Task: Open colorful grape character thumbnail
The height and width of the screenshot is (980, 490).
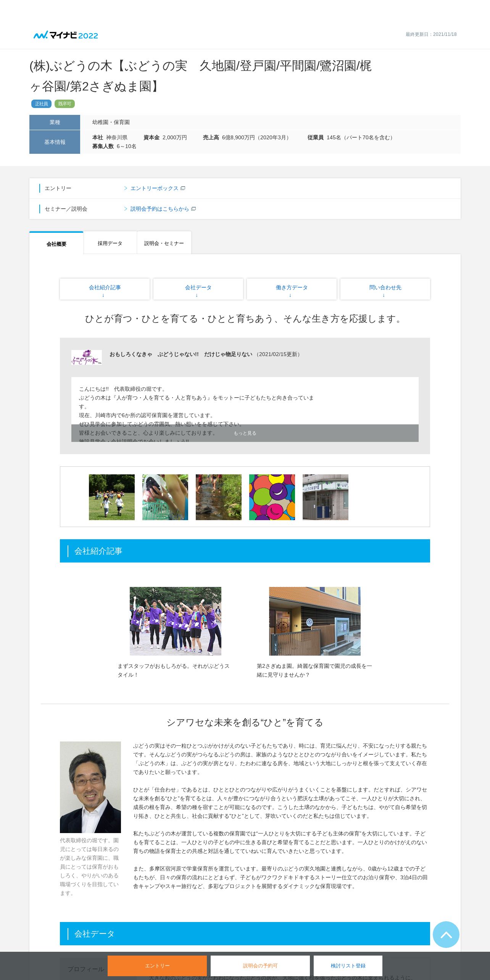Action: coord(272,497)
